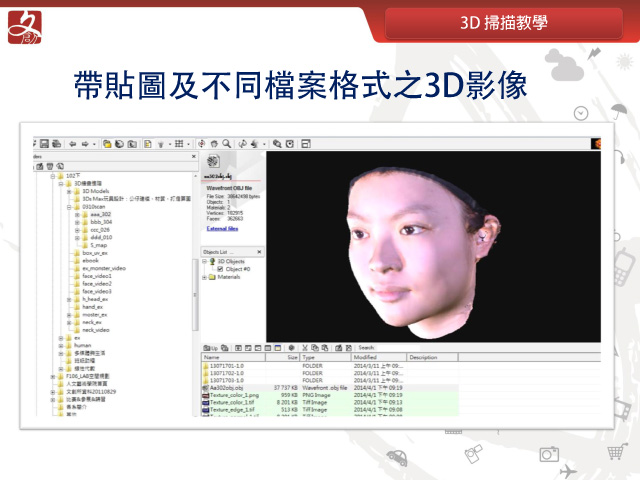Select the Aa302obj.obj file
The height and width of the screenshot is (480, 640).
(330, 388)
